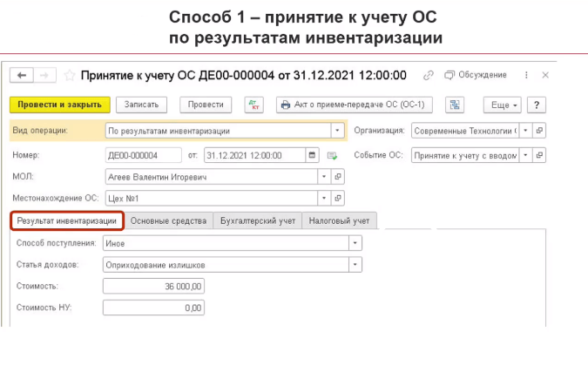Expand the МОЛ dropdown arrow
The image size is (588, 379).
point(324,177)
